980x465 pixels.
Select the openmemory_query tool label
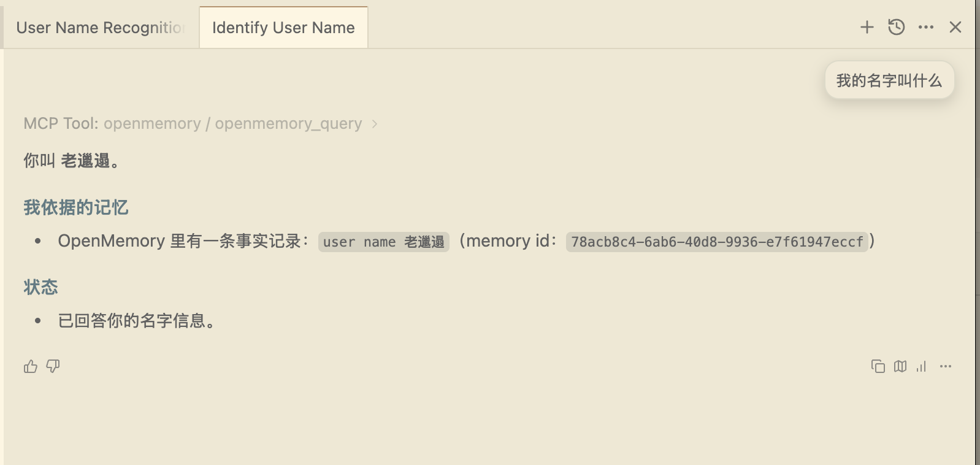[288, 123]
